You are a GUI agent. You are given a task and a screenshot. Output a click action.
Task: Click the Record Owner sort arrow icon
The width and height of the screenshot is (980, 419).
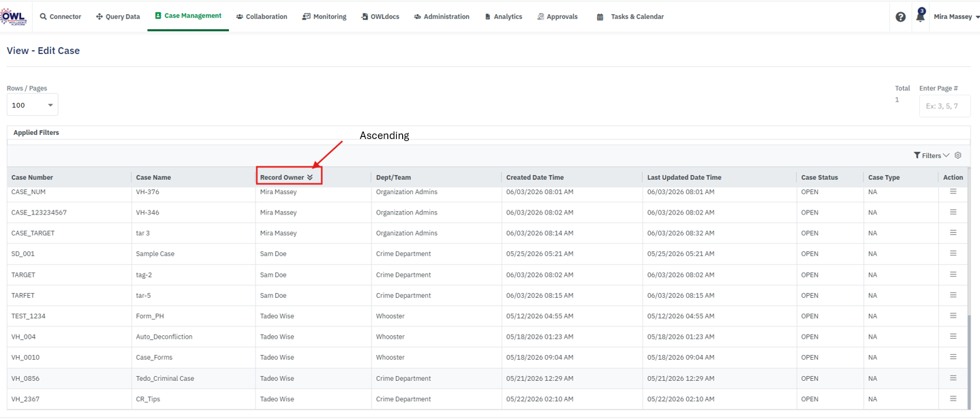tap(310, 177)
